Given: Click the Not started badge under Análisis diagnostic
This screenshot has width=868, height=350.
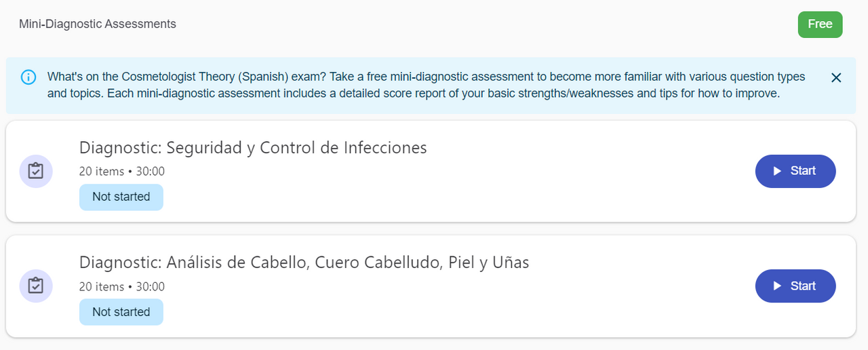Looking at the screenshot, I should click(121, 312).
